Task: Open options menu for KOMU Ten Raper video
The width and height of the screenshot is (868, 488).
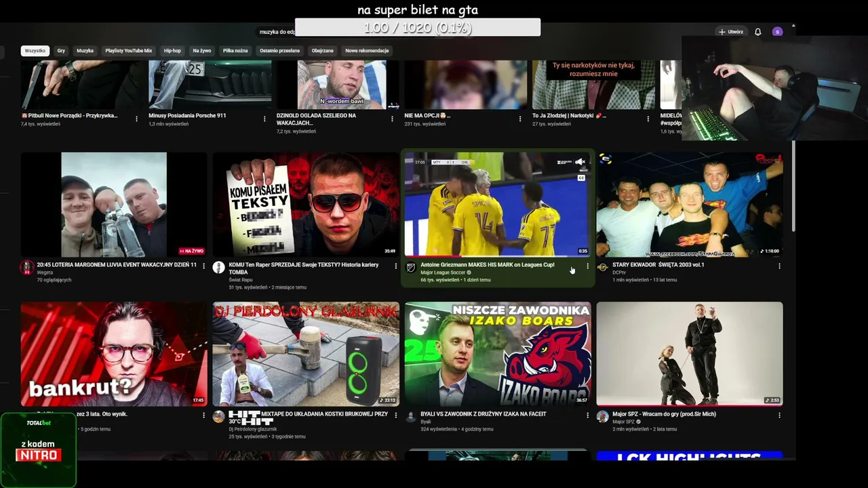Action: pyautogui.click(x=395, y=266)
